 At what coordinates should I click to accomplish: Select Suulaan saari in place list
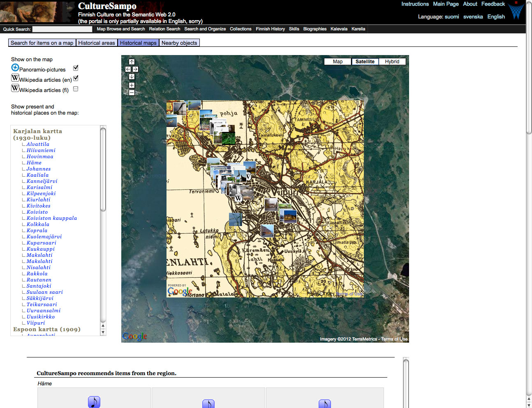45,292
